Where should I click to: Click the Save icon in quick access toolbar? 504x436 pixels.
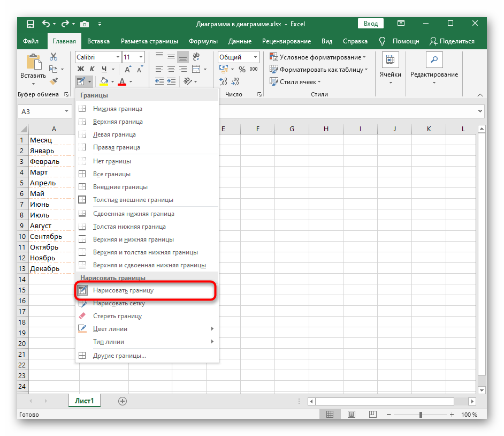coord(30,24)
